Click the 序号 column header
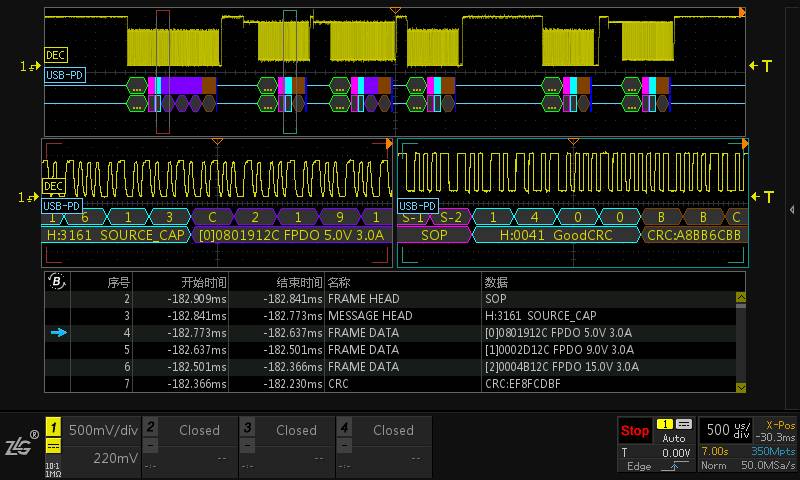Image resolution: width=800 pixels, height=480 pixels. point(118,282)
